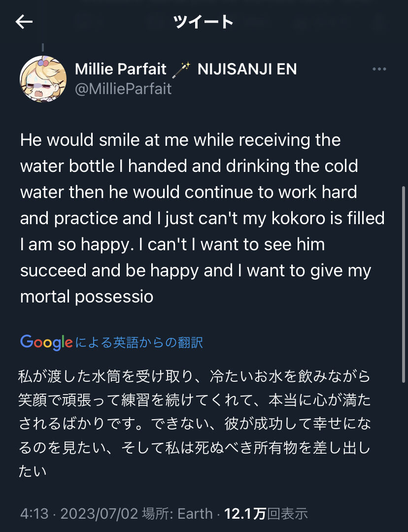Click the Millie Parfait display name

pos(121,69)
